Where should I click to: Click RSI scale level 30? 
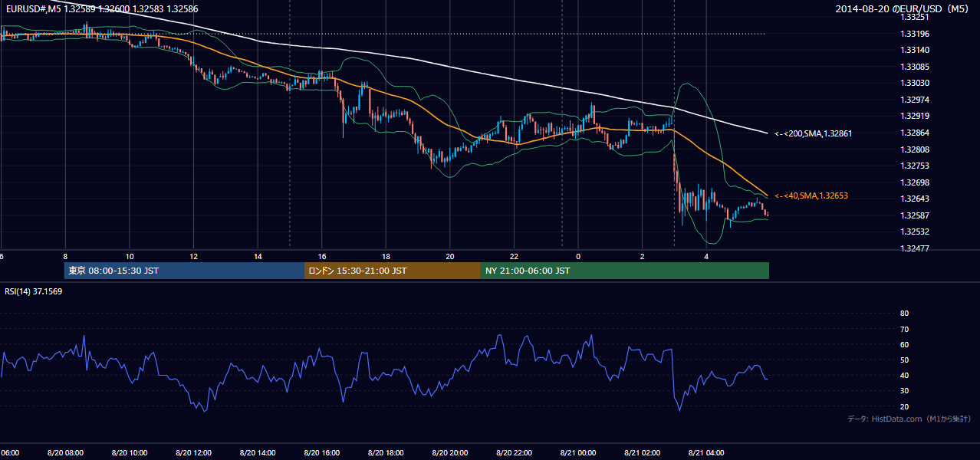tap(904, 391)
